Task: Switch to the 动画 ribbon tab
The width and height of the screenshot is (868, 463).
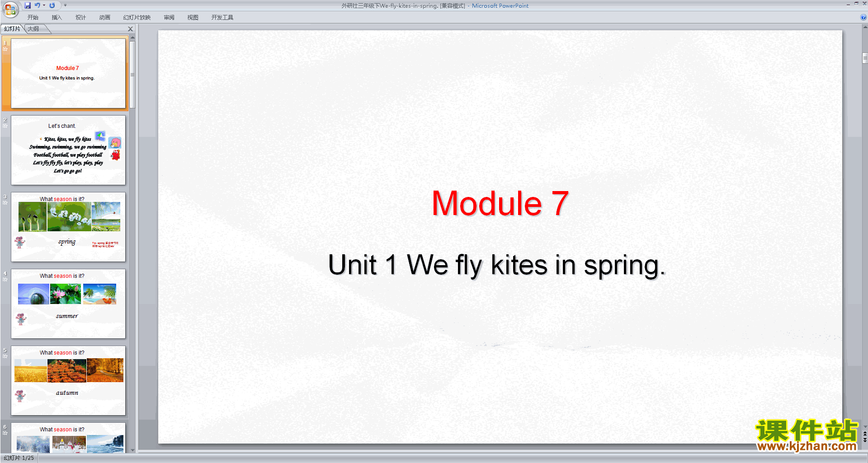Action: coord(104,18)
